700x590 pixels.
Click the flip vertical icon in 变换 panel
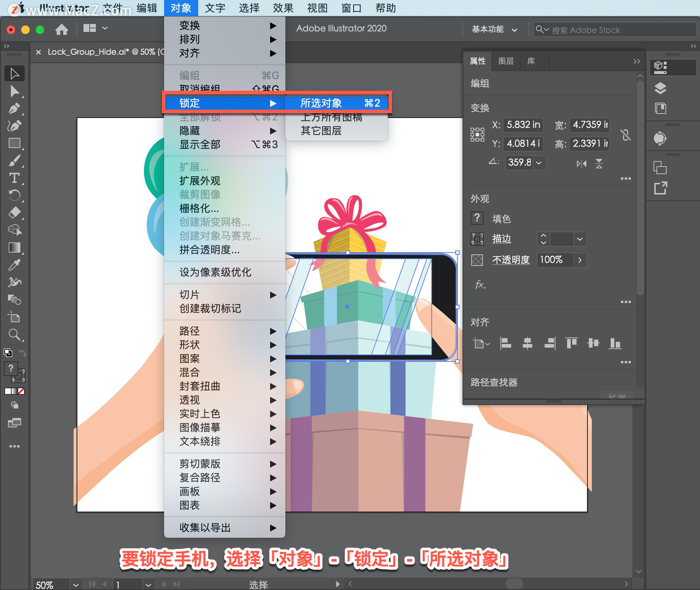click(599, 163)
